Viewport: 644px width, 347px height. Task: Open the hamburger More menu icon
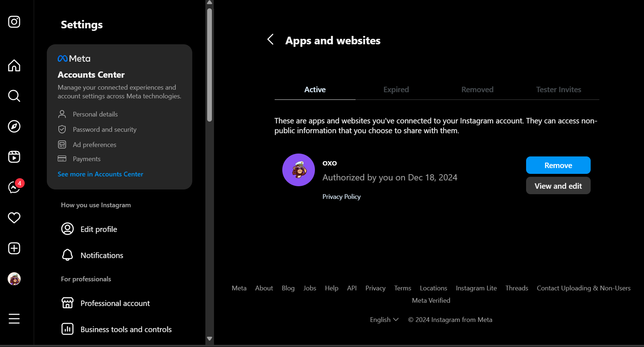14,319
